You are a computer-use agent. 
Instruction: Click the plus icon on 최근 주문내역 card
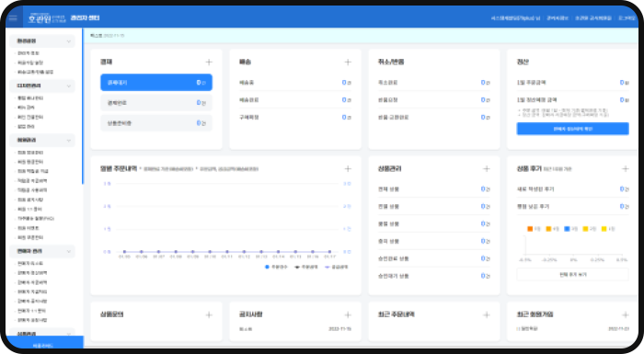[487, 315]
